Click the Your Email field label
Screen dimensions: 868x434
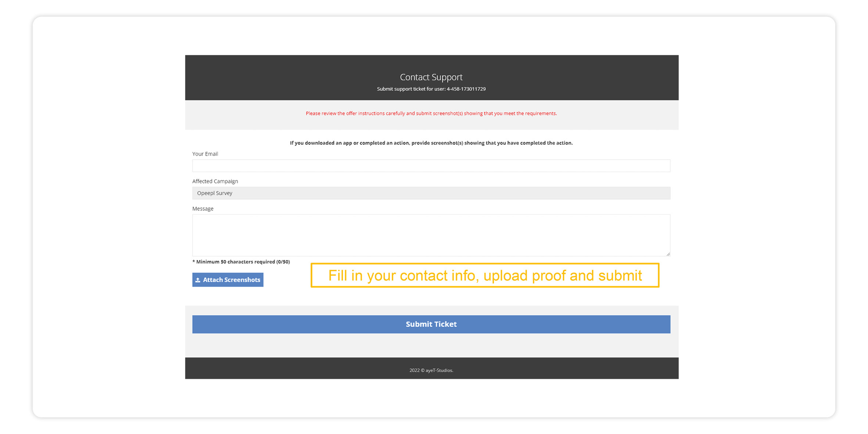tap(205, 154)
